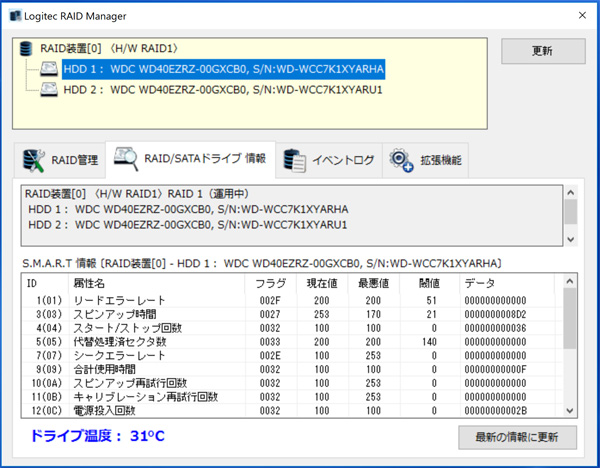Image resolution: width=600 pixels, height=468 pixels.
Task: Click data value 00000000002B
Action: point(495,411)
